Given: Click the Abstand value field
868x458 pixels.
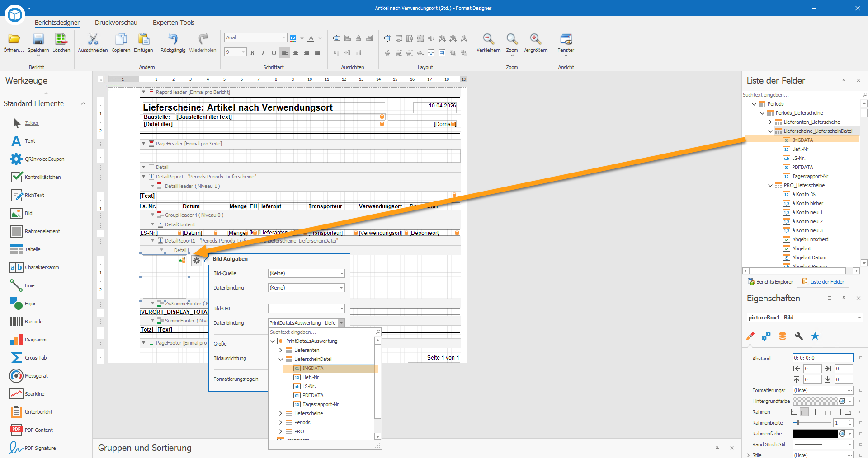Looking at the screenshot, I should click(823, 358).
